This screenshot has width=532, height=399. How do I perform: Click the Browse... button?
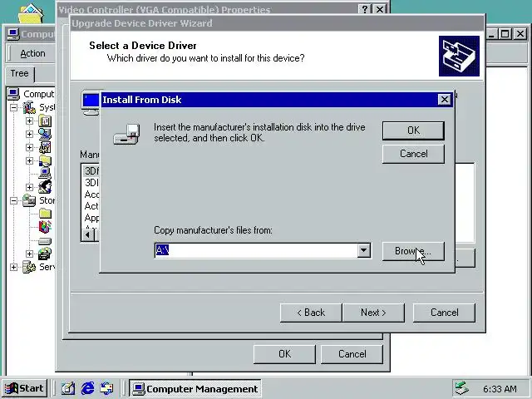[413, 251]
